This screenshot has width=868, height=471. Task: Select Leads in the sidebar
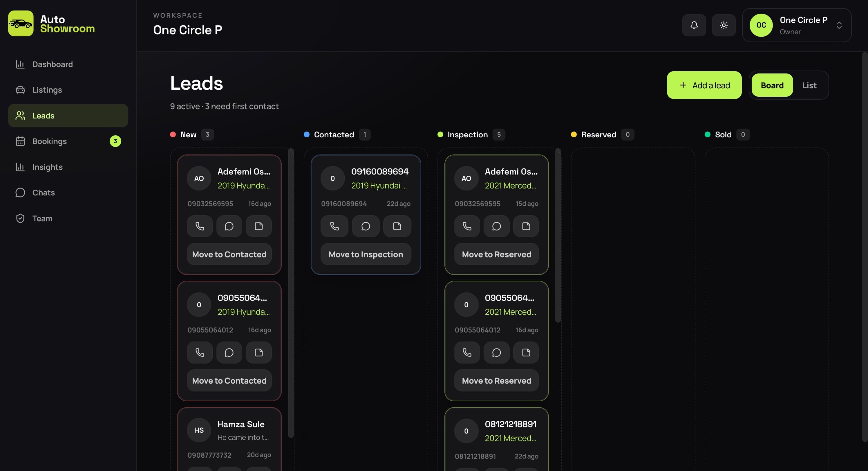tap(68, 115)
